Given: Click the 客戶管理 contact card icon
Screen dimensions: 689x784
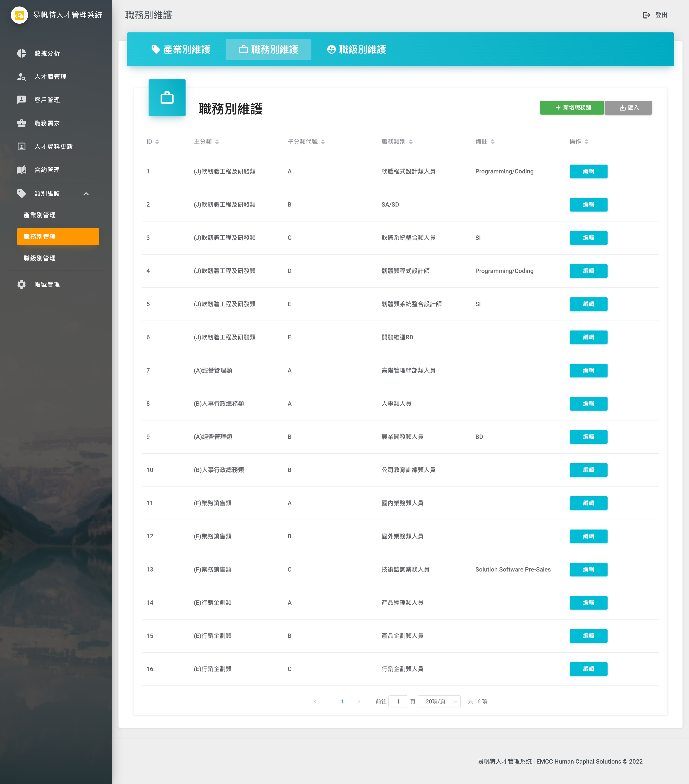Looking at the screenshot, I should [x=22, y=100].
